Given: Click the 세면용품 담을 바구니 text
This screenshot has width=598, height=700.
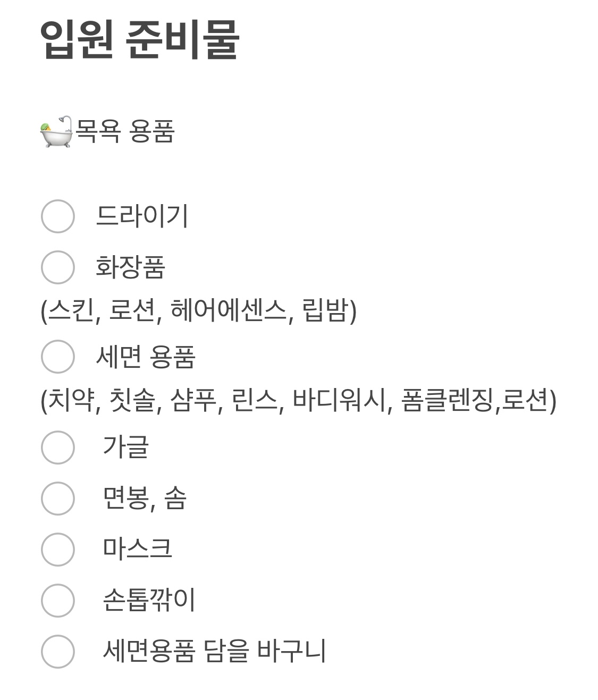Looking at the screenshot, I should tap(214, 651).
